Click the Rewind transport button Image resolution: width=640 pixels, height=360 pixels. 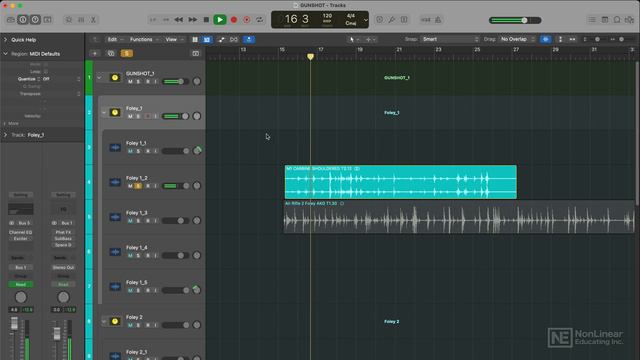(x=179, y=20)
